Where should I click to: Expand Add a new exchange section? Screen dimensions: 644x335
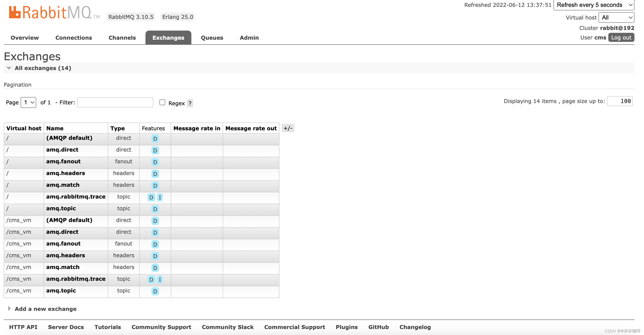tap(45, 309)
